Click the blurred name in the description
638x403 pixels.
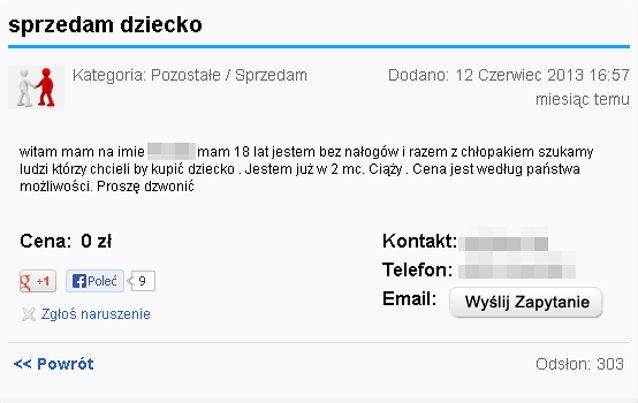point(171,152)
